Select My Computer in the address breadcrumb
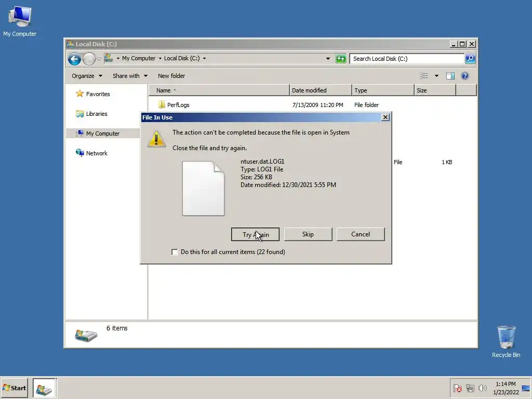Viewport: 532px width, 399px height. (x=138, y=58)
